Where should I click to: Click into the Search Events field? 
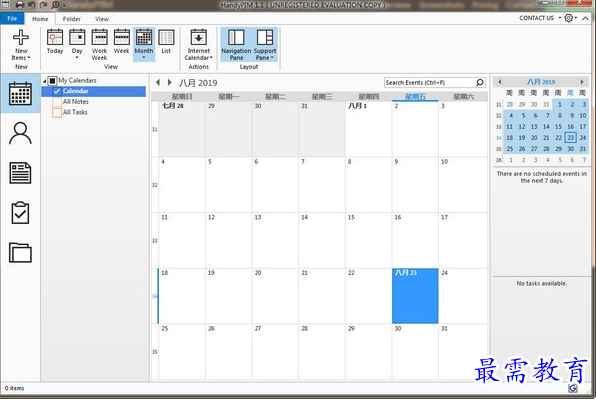pyautogui.click(x=430, y=82)
